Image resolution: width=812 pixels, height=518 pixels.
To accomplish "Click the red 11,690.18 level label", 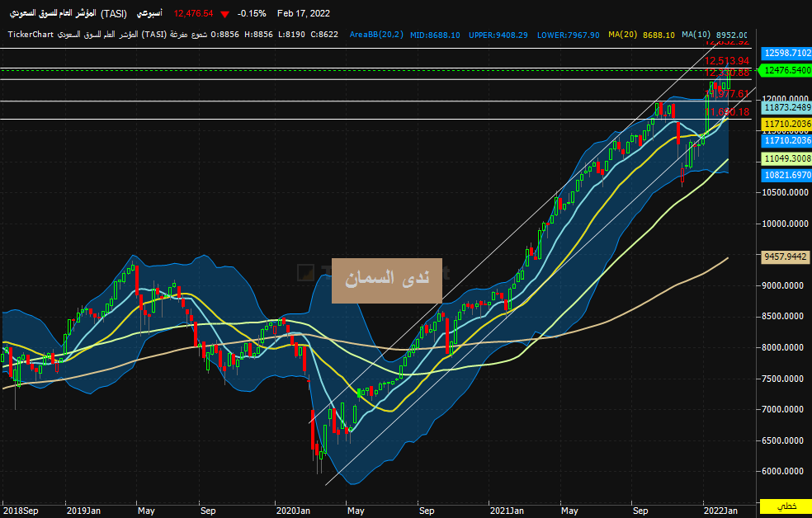I will click(726, 112).
